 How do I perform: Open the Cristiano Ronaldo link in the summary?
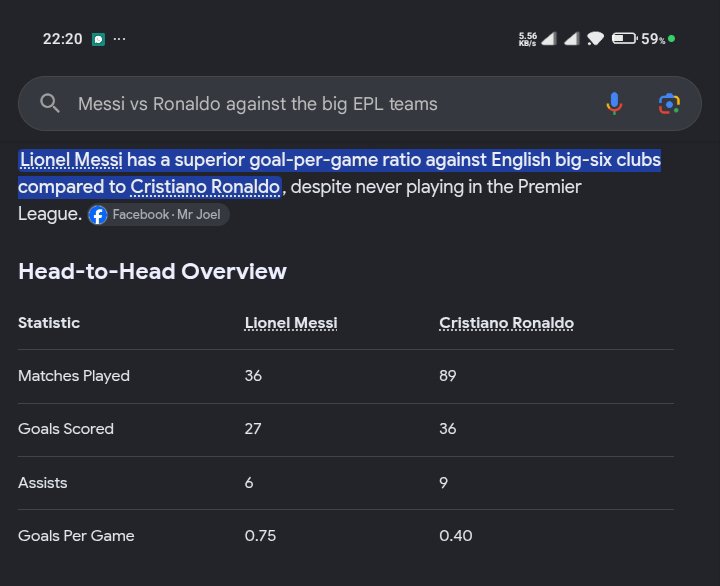(205, 187)
